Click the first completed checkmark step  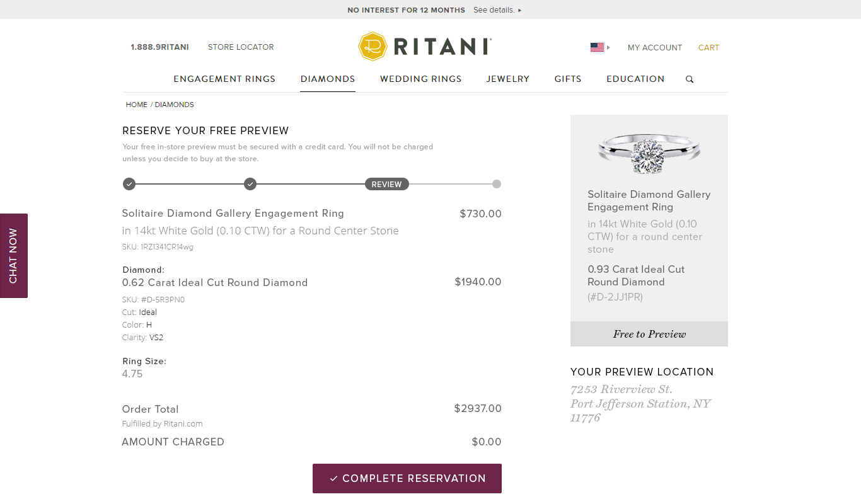[129, 184]
